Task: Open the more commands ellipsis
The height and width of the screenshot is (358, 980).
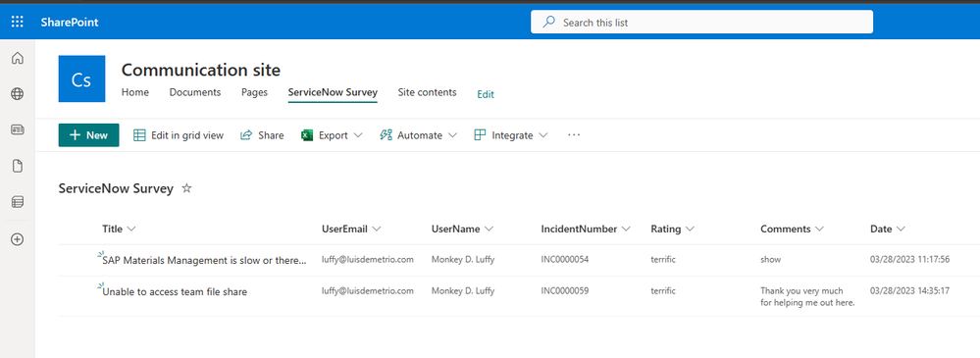Action: click(x=574, y=135)
